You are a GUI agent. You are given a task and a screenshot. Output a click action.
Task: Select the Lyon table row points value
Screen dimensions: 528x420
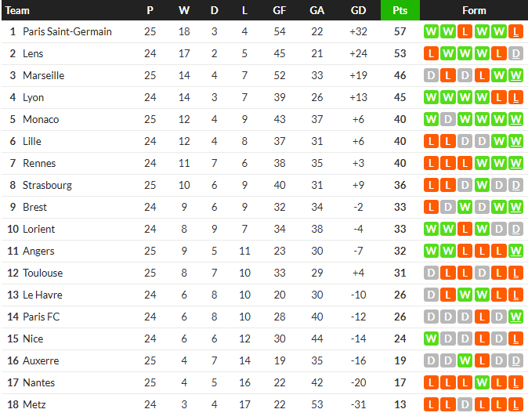click(x=400, y=97)
